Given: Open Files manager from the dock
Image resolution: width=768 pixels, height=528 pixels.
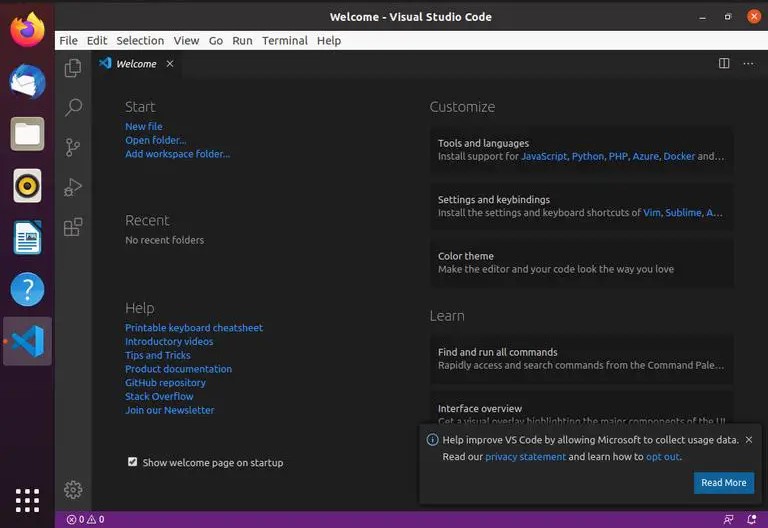Looking at the screenshot, I should point(27,134).
